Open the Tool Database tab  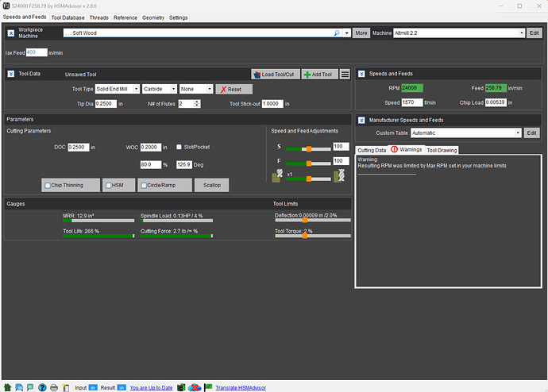point(68,17)
